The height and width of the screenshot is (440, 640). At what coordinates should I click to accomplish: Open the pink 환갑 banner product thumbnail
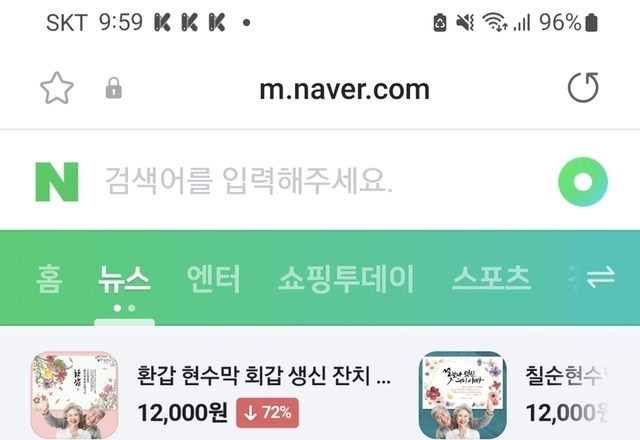(75, 395)
